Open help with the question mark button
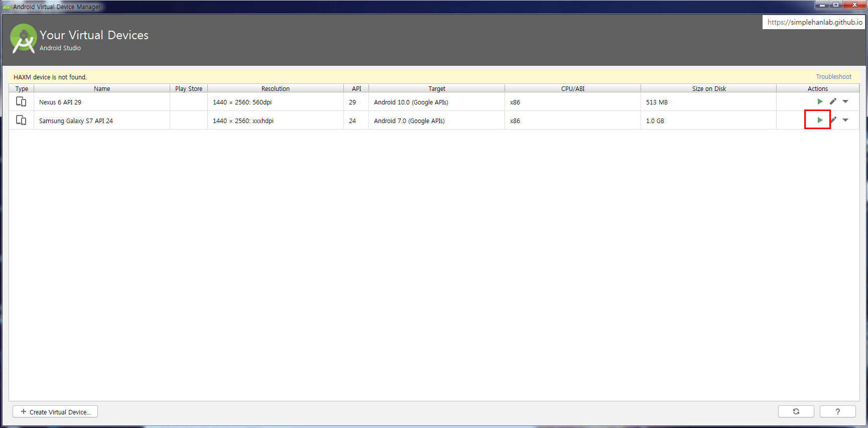Screen dimensions: 868x428 (838, 411)
